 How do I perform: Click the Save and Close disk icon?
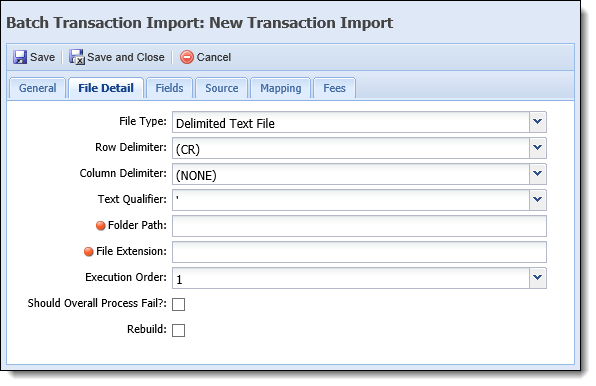(x=77, y=57)
